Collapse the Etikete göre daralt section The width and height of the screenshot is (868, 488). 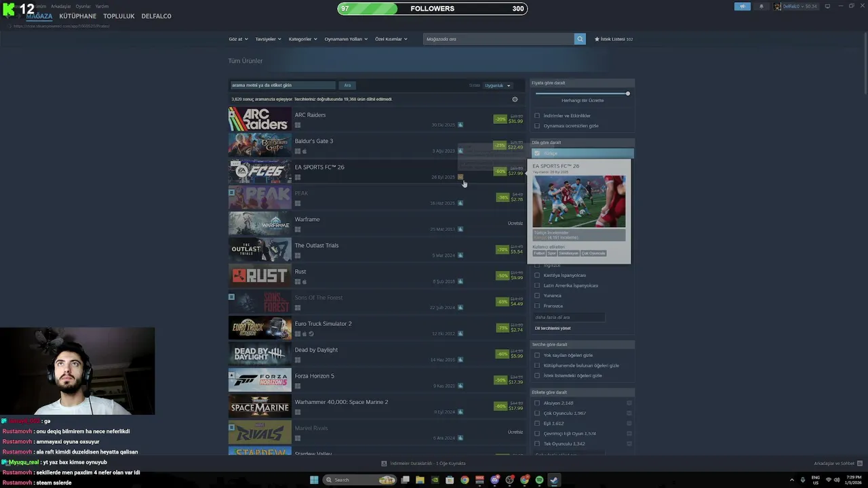coord(582,392)
